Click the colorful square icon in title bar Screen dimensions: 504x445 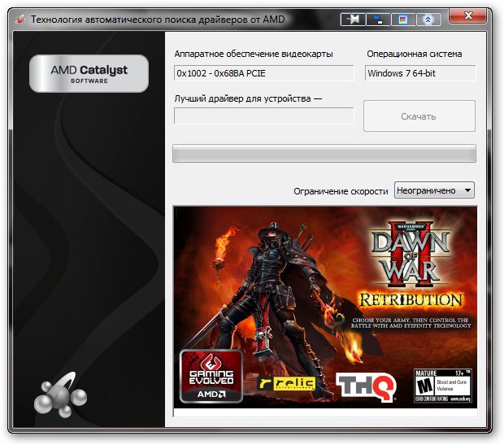403,20
